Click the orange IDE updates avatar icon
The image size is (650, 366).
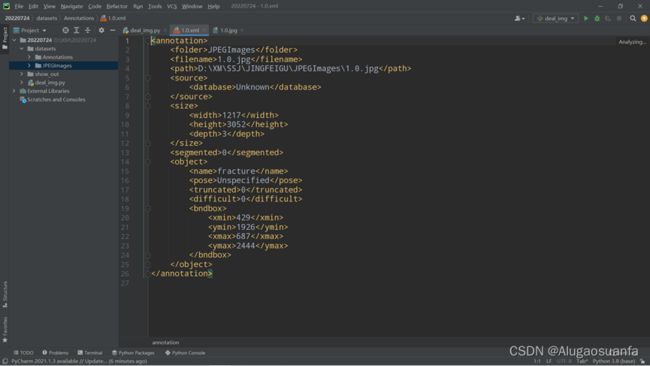click(644, 18)
